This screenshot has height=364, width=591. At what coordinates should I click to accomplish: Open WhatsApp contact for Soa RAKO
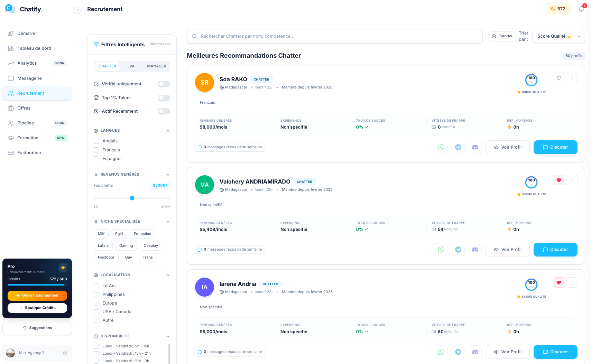tap(441, 147)
